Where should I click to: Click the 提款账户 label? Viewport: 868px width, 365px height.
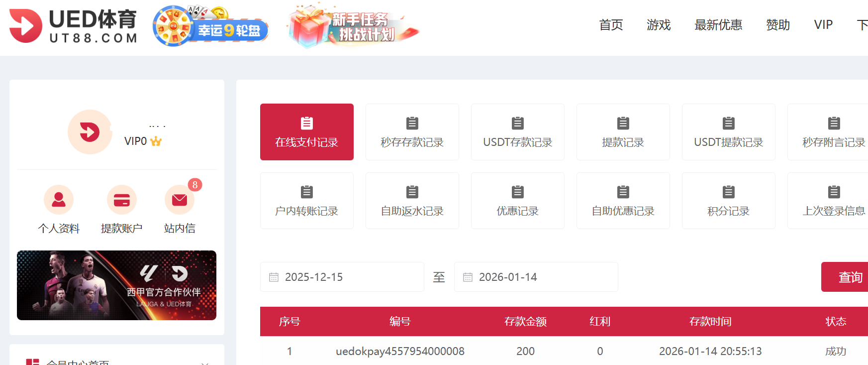coord(122,228)
